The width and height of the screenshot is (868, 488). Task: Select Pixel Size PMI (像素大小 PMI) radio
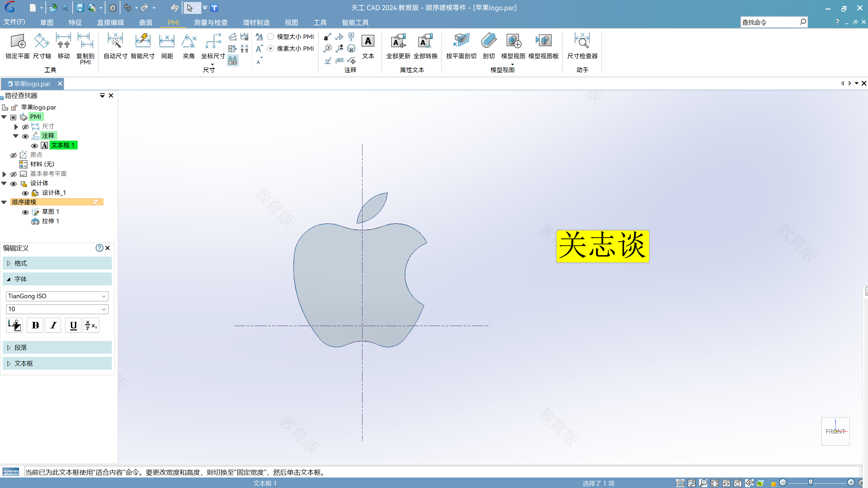(x=271, y=49)
